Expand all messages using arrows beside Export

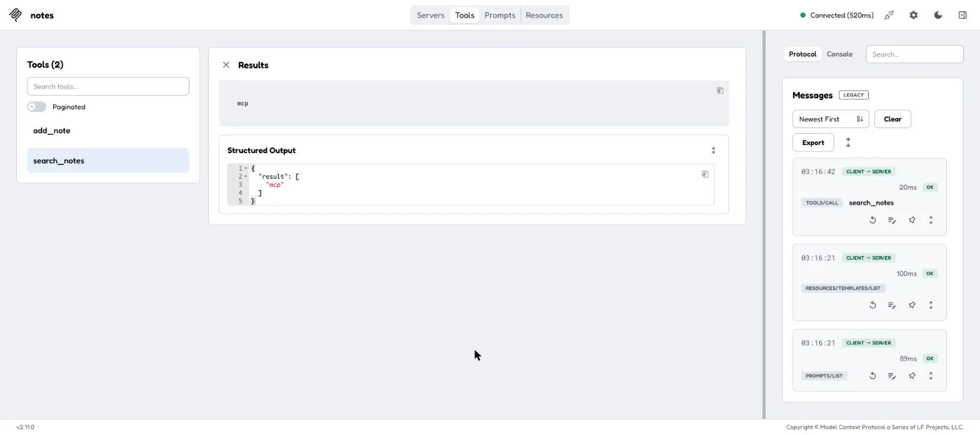[x=848, y=142]
